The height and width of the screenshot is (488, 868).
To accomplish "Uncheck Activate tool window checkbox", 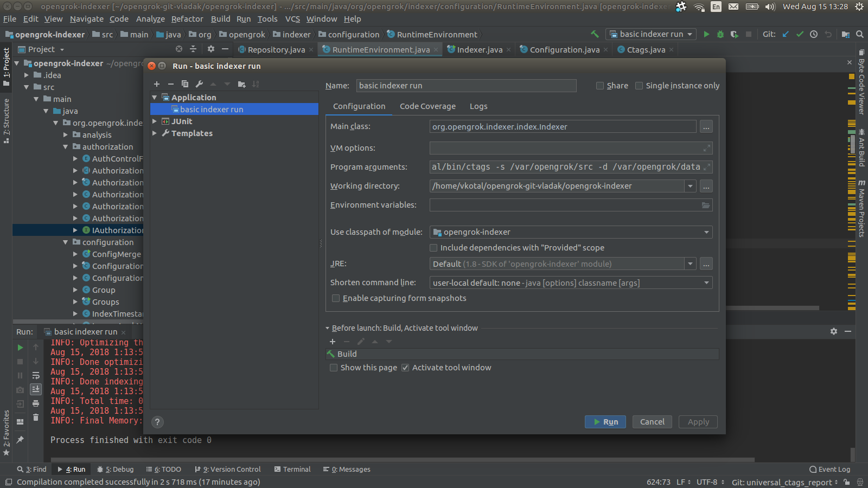I will point(405,368).
